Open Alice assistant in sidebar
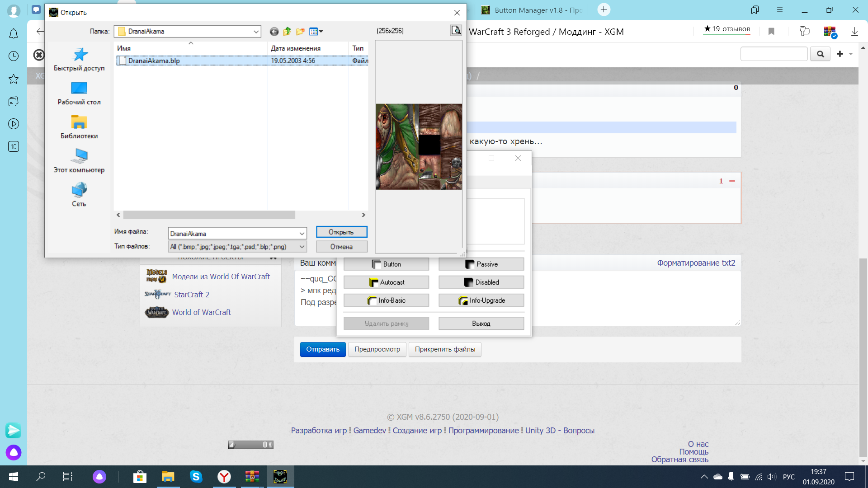The height and width of the screenshot is (488, 868). 14,452
